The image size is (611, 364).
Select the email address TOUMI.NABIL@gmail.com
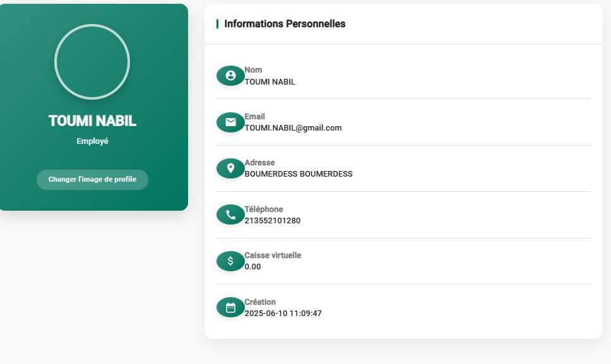click(293, 128)
